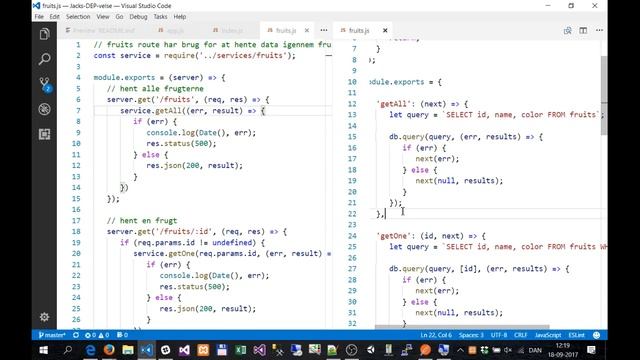Click the 'res.status(500);' on line 10

click(181, 144)
